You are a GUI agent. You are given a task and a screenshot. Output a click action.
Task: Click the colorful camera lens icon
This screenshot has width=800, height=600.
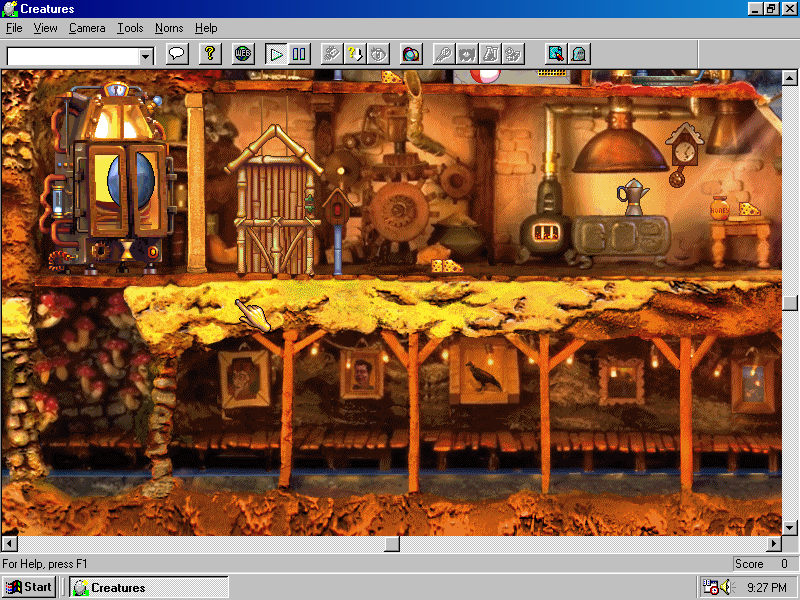[x=411, y=54]
